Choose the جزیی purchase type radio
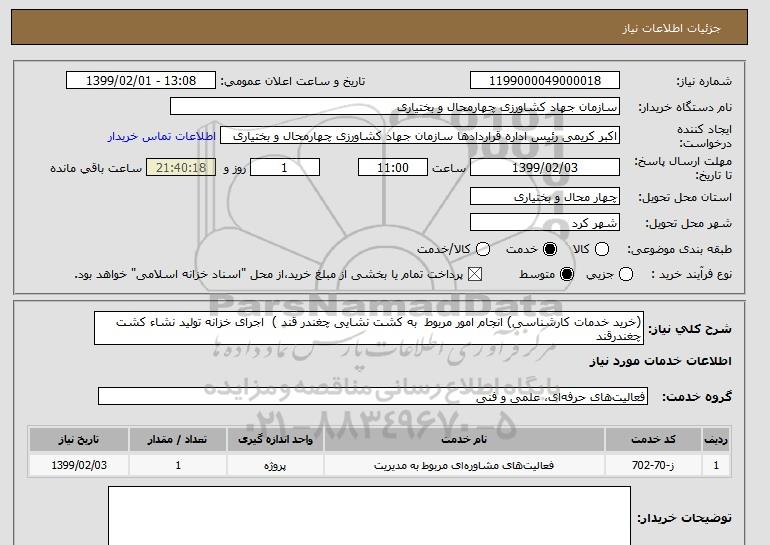The width and height of the screenshot is (770, 545). point(626,274)
